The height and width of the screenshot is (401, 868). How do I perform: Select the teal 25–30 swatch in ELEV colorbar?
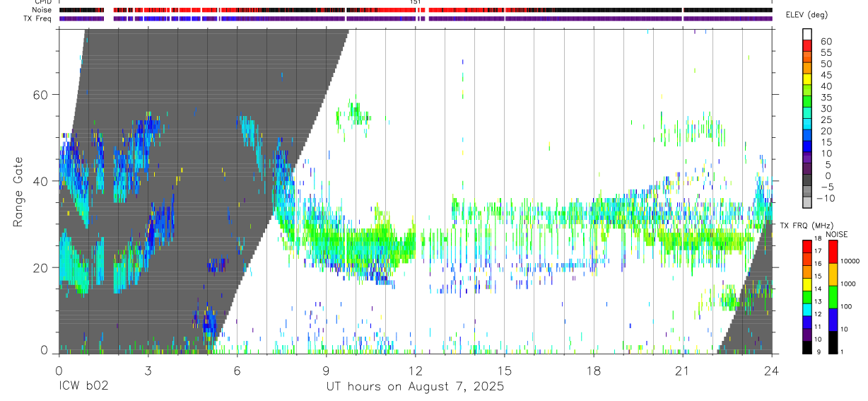pos(807,114)
